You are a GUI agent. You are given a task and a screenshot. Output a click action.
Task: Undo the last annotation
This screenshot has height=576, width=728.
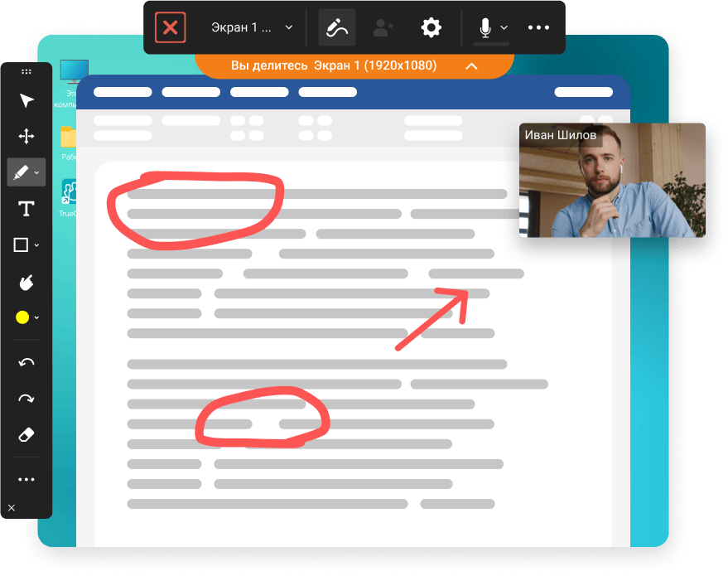27,362
